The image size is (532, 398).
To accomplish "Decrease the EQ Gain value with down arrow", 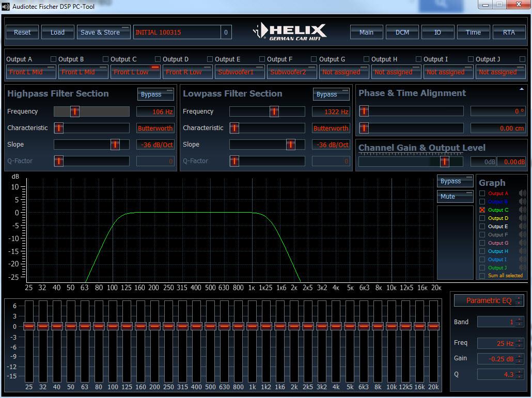I will coord(519,361).
